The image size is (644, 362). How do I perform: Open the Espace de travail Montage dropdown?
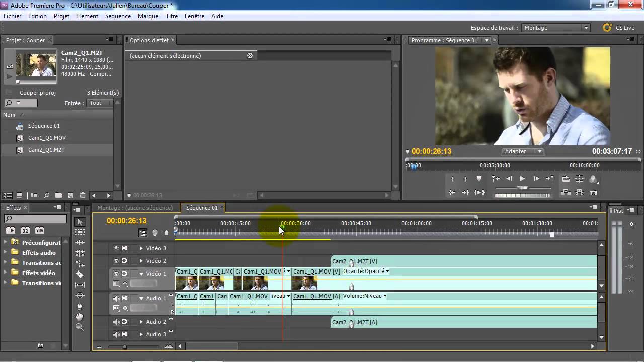click(x=556, y=28)
